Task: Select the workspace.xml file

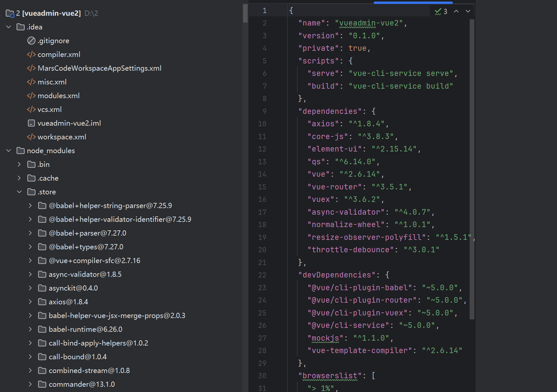Action: point(62,137)
